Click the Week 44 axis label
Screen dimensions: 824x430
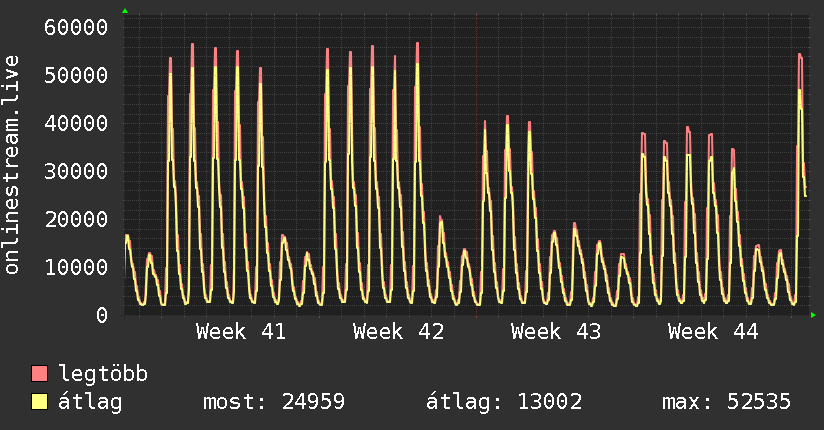tap(713, 332)
